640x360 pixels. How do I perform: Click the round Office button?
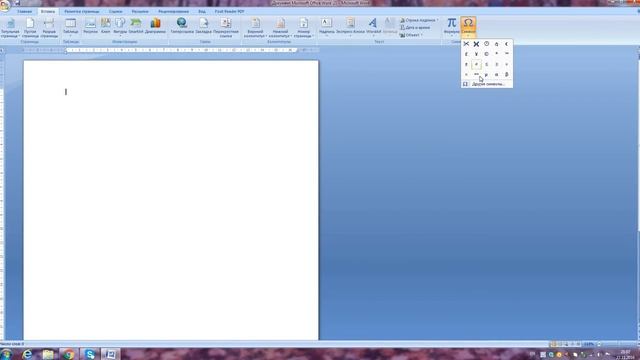tap(5, 6)
